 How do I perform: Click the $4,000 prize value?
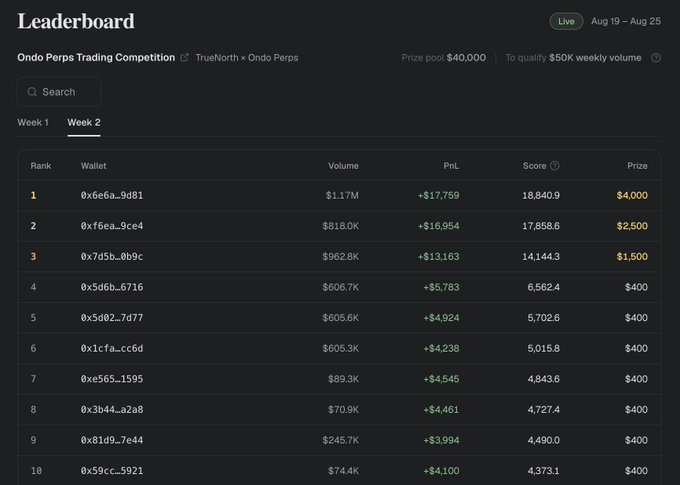[632, 195]
